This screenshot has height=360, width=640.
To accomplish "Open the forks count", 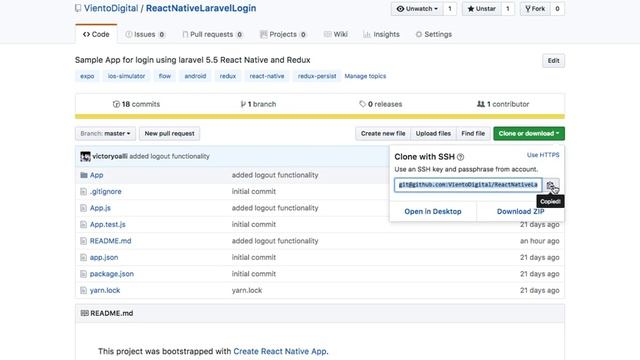I will (557, 9).
